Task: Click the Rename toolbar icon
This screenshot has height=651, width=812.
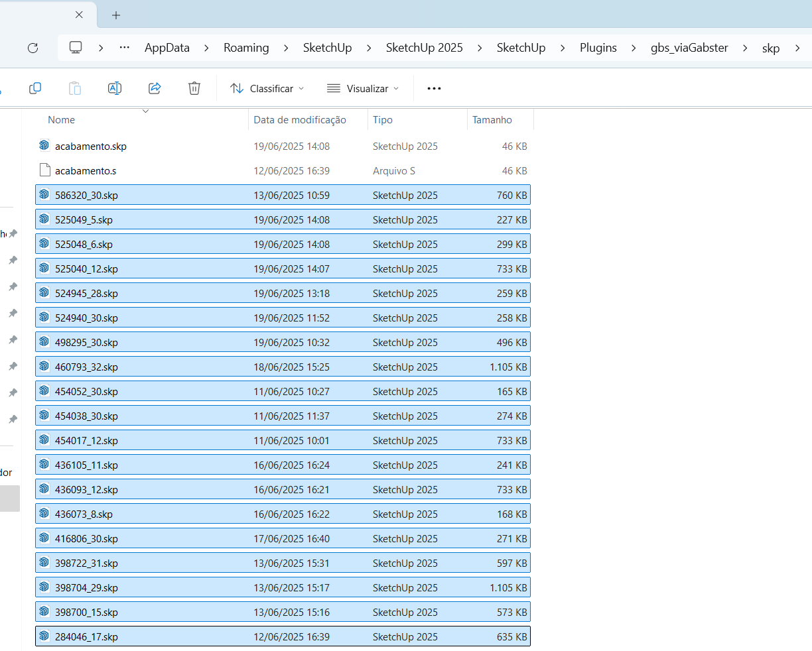Action: tap(115, 88)
